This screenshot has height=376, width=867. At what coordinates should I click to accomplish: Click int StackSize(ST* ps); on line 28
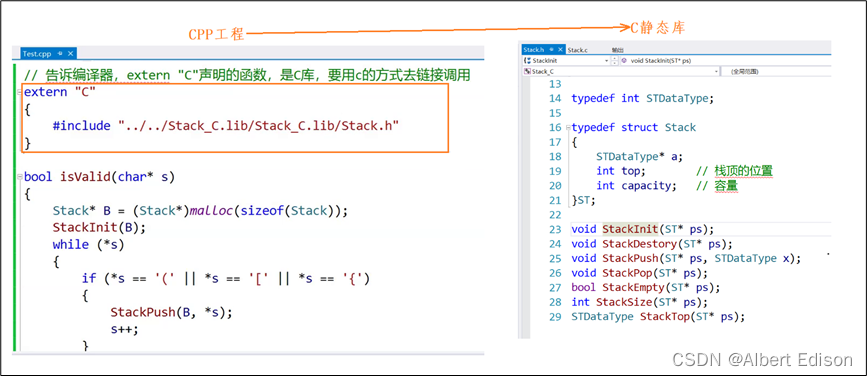click(x=639, y=302)
